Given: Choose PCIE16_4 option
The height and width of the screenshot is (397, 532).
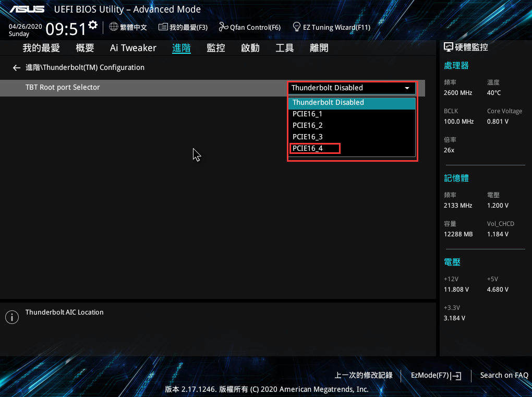Looking at the screenshot, I should pos(308,149).
